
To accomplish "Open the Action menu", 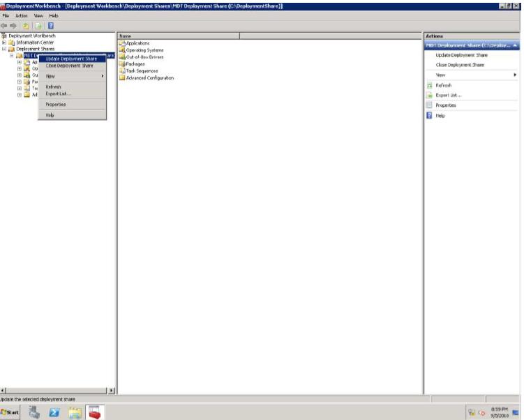I will (x=22, y=16).
